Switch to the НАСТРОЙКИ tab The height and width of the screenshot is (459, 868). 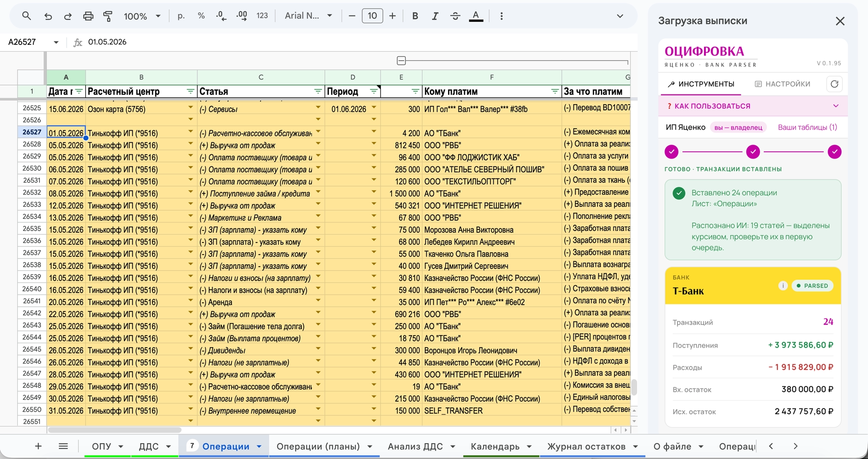click(x=782, y=84)
